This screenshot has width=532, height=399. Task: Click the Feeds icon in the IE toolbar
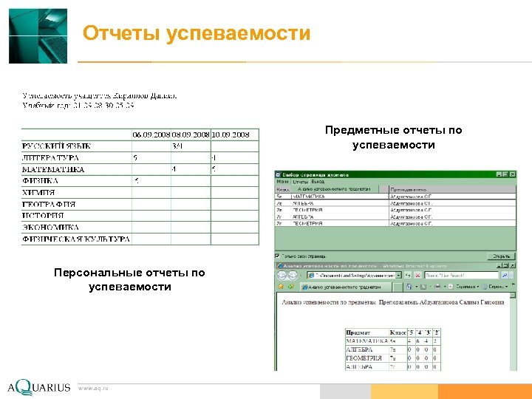pos(423,287)
